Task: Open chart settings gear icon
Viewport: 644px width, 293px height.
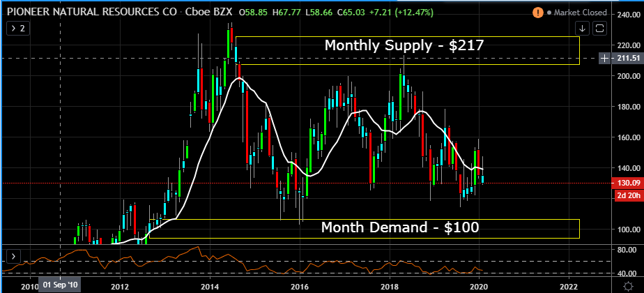Action: pyautogui.click(x=627, y=285)
